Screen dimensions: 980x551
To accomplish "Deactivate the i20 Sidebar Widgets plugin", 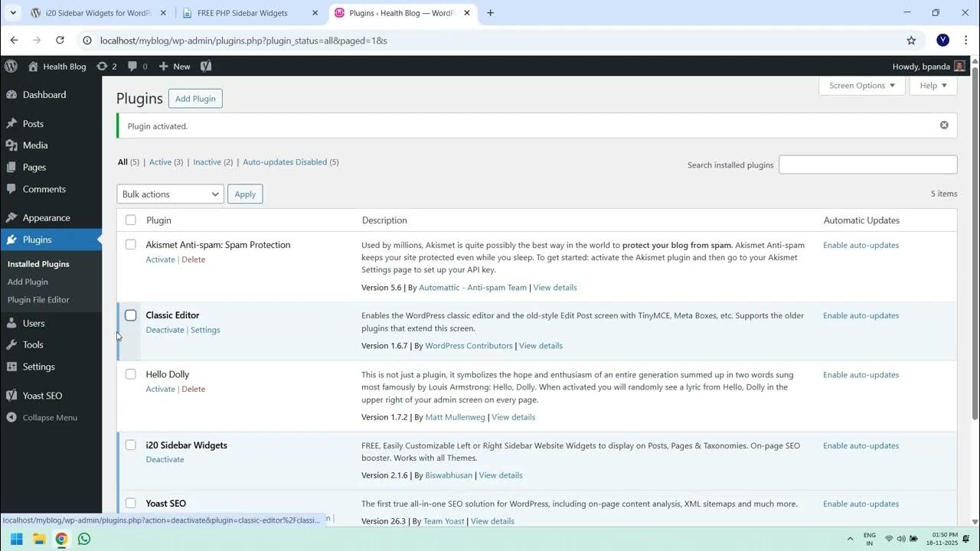I will pos(165,459).
